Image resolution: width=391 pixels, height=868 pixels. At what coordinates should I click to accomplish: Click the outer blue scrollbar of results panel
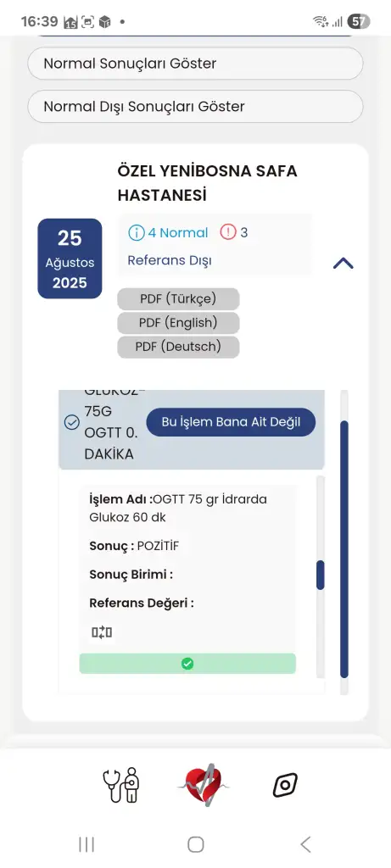point(344,549)
